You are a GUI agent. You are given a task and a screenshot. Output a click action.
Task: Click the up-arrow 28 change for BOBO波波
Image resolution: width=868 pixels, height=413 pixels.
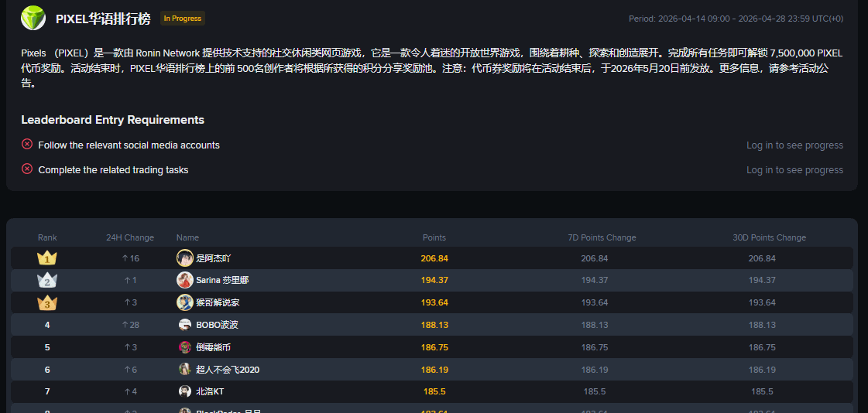coord(130,325)
